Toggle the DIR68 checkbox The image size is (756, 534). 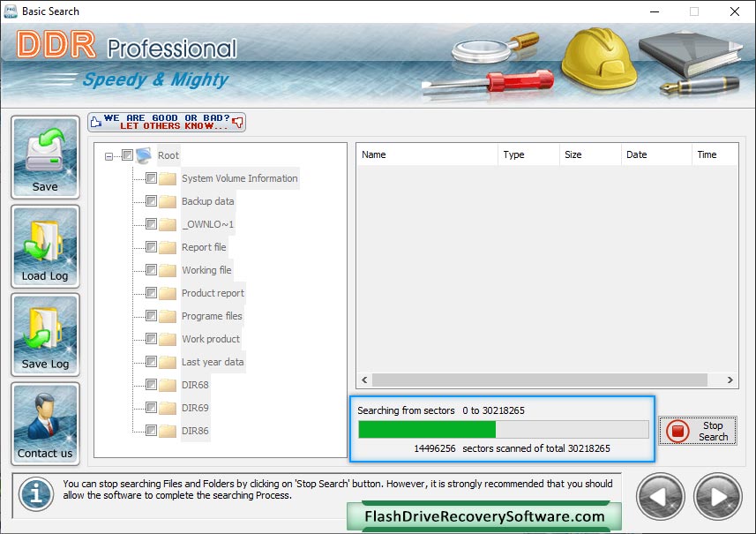click(151, 385)
